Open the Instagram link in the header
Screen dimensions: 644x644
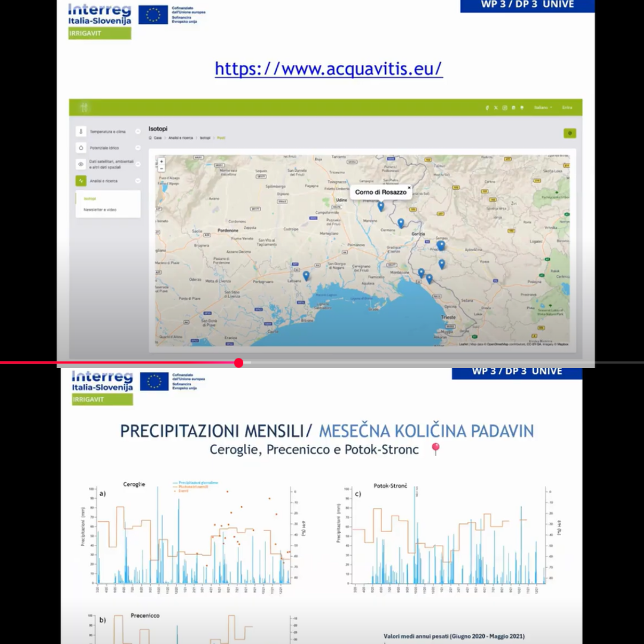505,107
